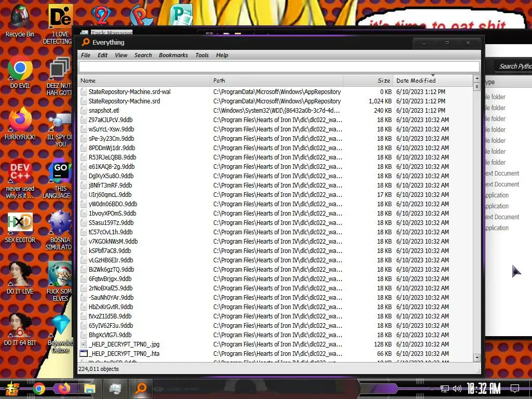Image resolution: width=532 pixels, height=399 pixels.
Task: Click the 1,024 KB size cell
Action: (x=380, y=101)
